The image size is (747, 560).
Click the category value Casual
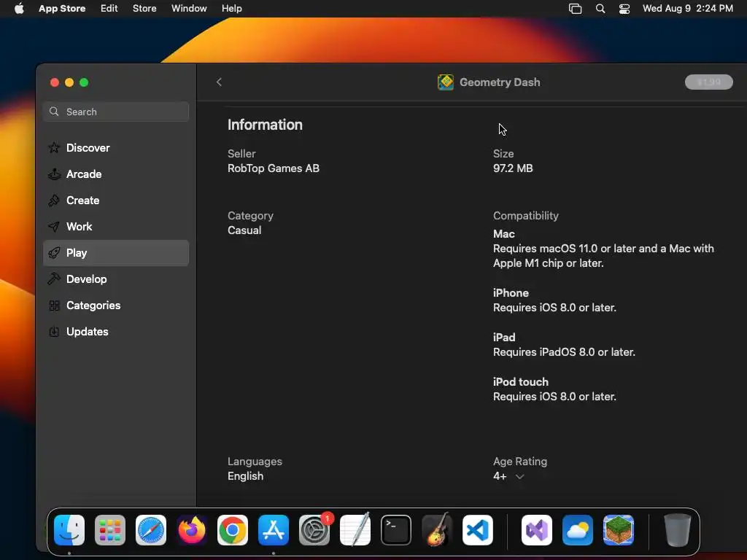click(244, 230)
